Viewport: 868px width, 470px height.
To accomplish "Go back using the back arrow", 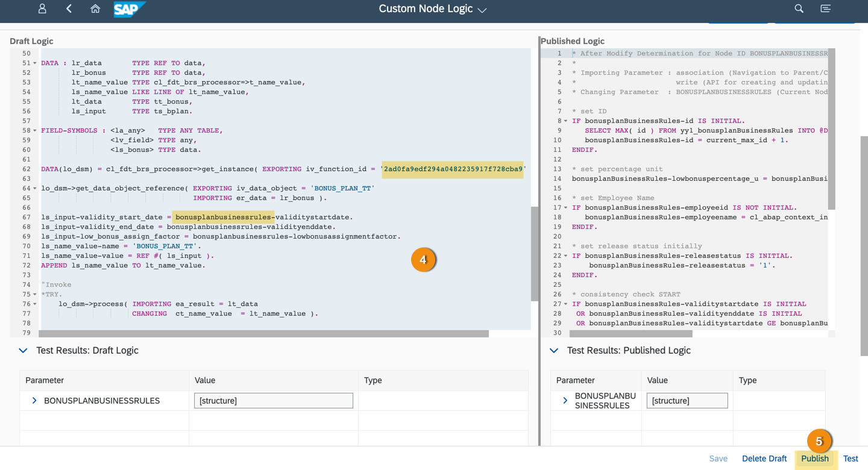I will [x=69, y=8].
